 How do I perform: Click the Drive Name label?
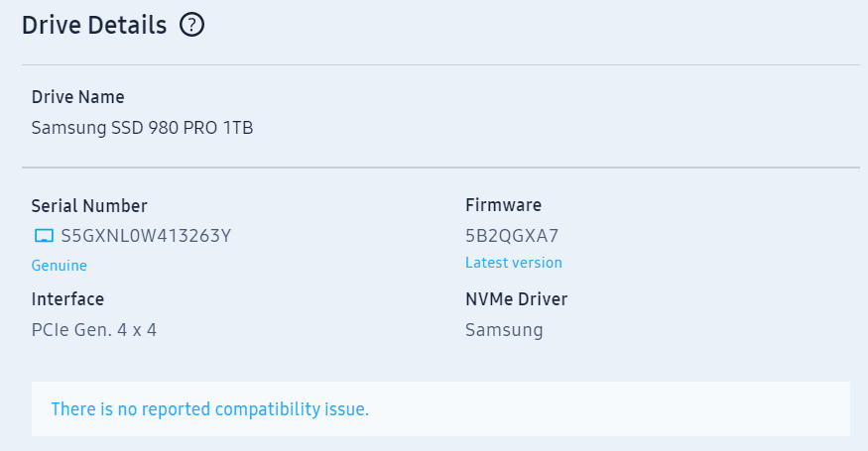[x=78, y=97]
